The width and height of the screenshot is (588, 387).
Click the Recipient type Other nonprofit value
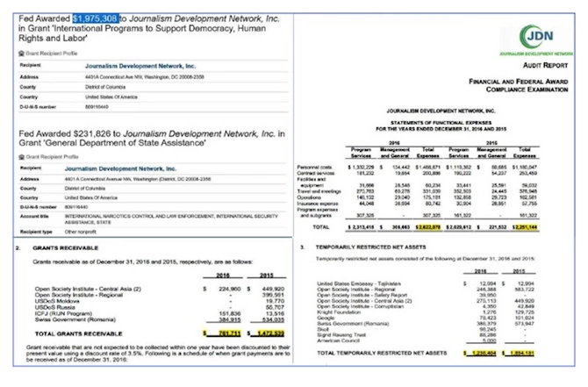[x=80, y=232]
